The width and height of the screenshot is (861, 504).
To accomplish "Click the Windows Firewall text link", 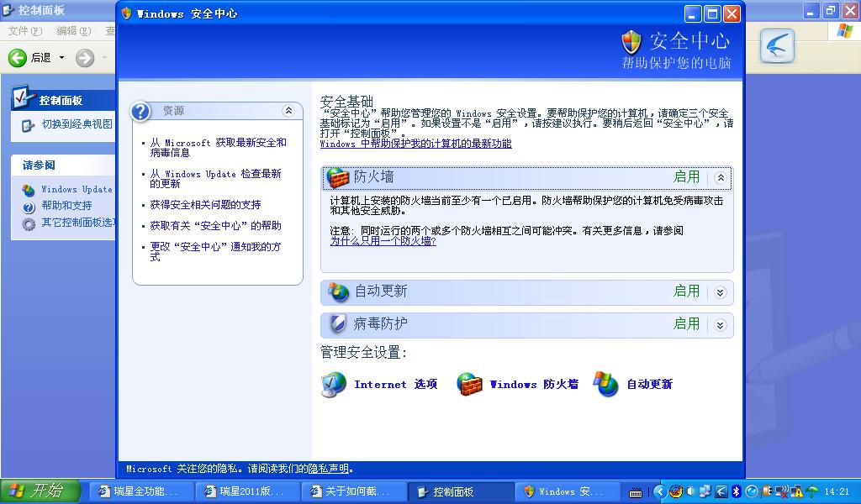I will pyautogui.click(x=534, y=385).
